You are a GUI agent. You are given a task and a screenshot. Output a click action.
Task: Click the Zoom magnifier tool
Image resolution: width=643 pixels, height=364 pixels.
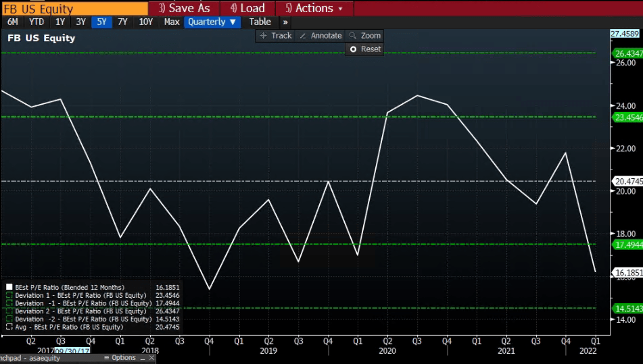tap(364, 35)
